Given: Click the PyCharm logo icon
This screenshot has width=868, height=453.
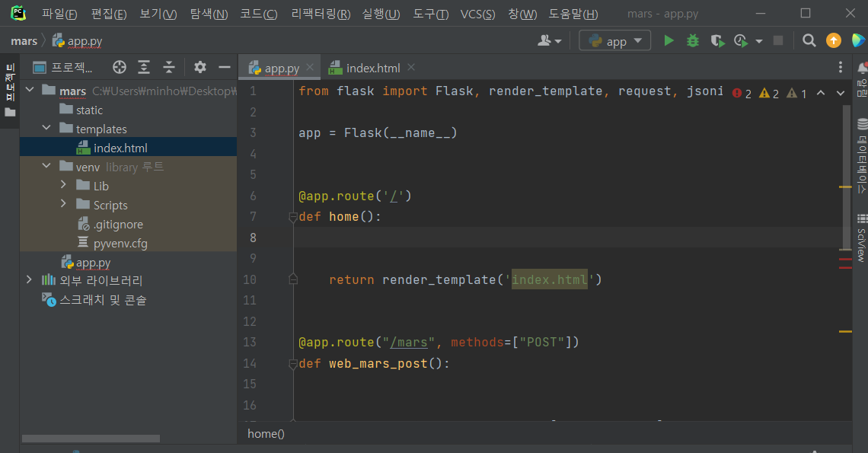Looking at the screenshot, I should 18,13.
